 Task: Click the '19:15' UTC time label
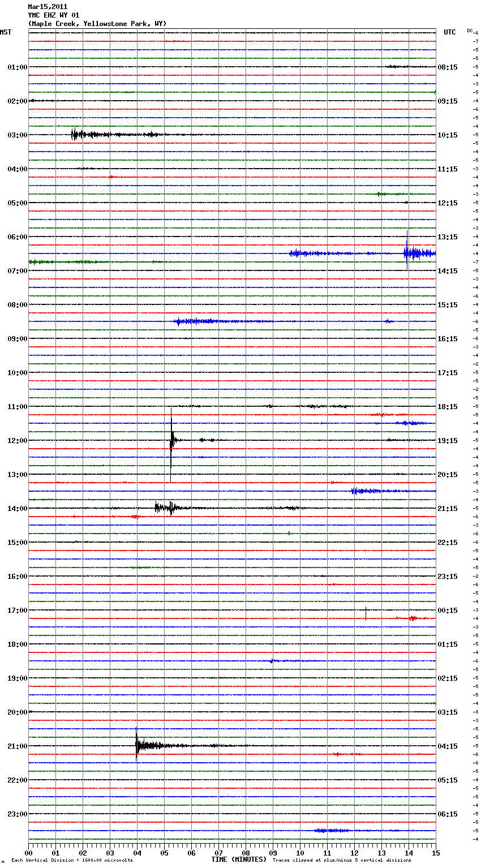tap(448, 441)
